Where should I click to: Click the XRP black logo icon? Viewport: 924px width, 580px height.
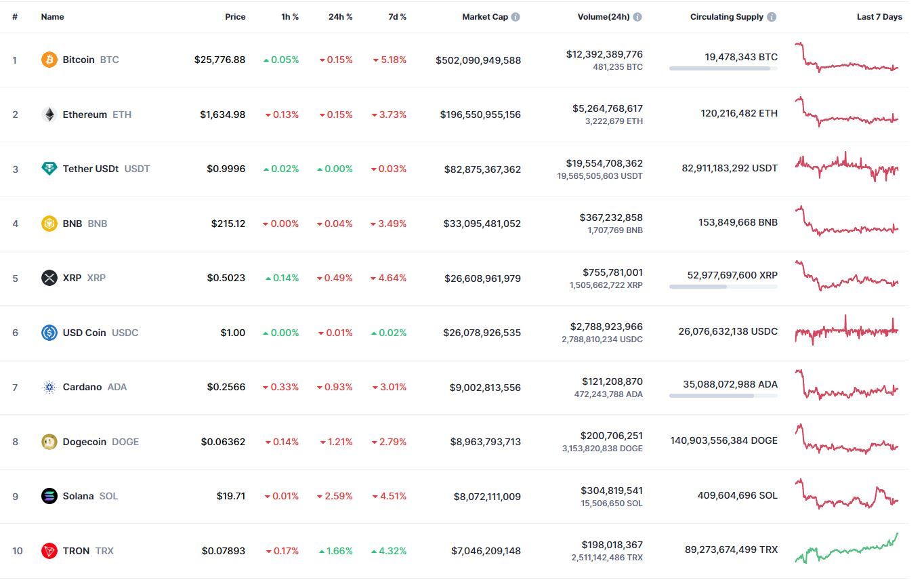(49, 278)
